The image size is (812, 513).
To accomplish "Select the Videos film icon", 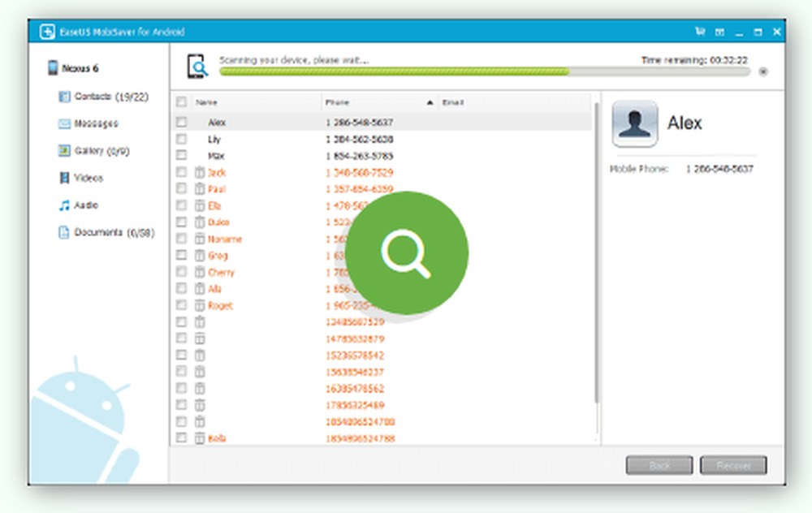I will click(64, 178).
